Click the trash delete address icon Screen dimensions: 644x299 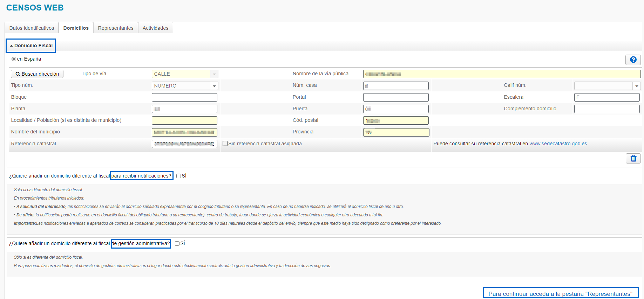[633, 159]
